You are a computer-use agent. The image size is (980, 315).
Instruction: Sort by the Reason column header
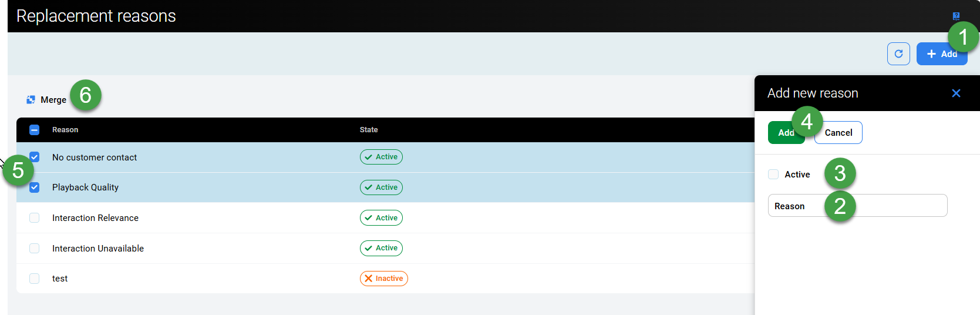pyautogui.click(x=65, y=130)
